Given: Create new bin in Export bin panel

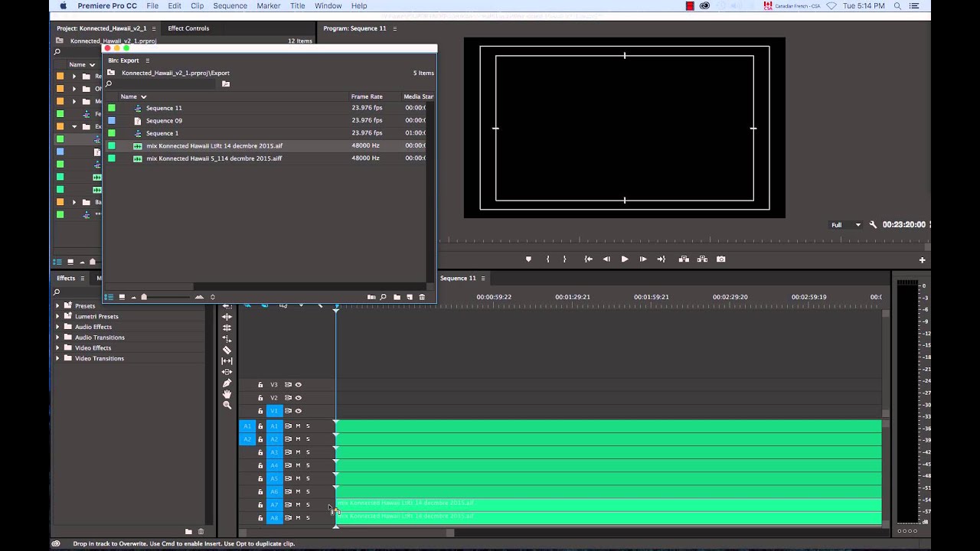Looking at the screenshot, I should click(397, 297).
